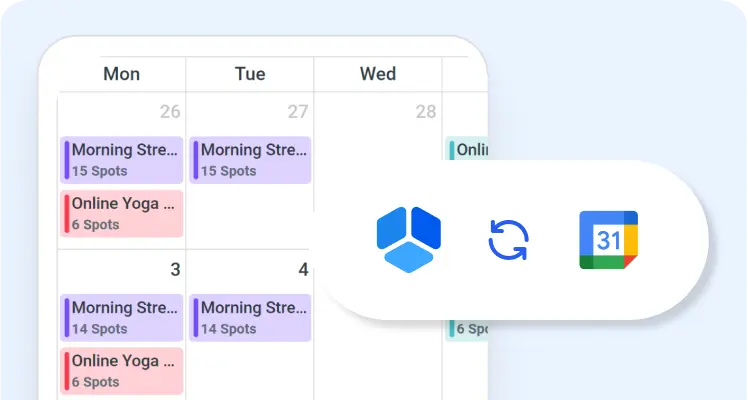Open Monday 26 Morning Stretch event
The image size is (748, 400).
(122, 160)
